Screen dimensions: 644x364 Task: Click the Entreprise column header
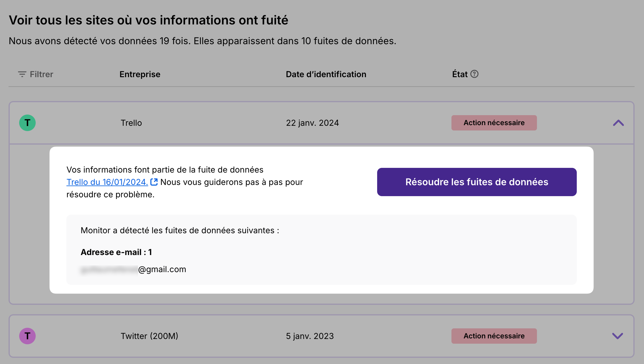tap(140, 74)
